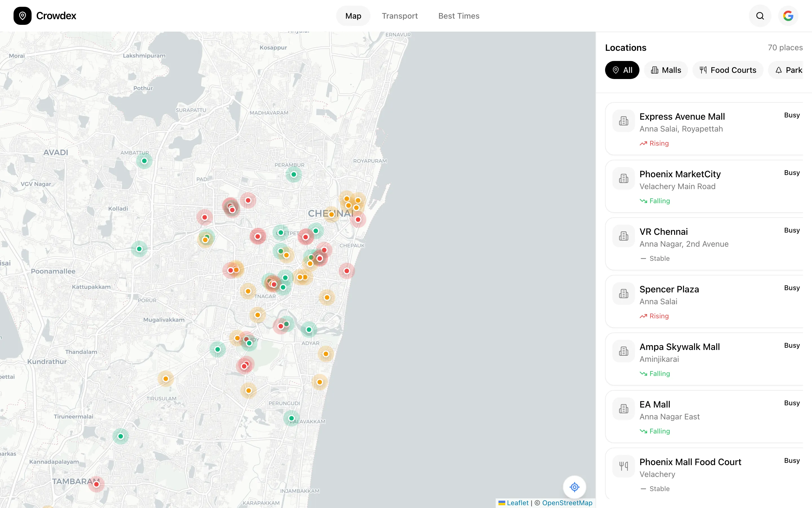Click the Crowdex pin logo icon
This screenshot has width=812, height=508.
coord(23,16)
